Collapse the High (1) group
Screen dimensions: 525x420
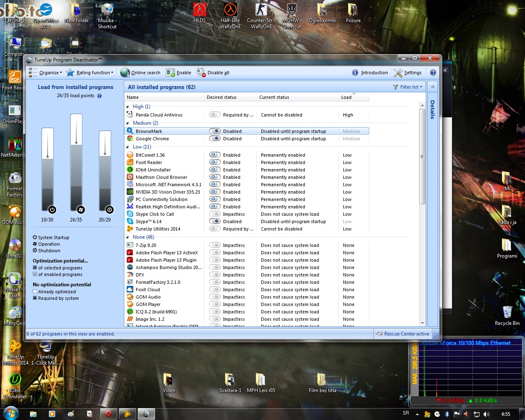coord(127,107)
